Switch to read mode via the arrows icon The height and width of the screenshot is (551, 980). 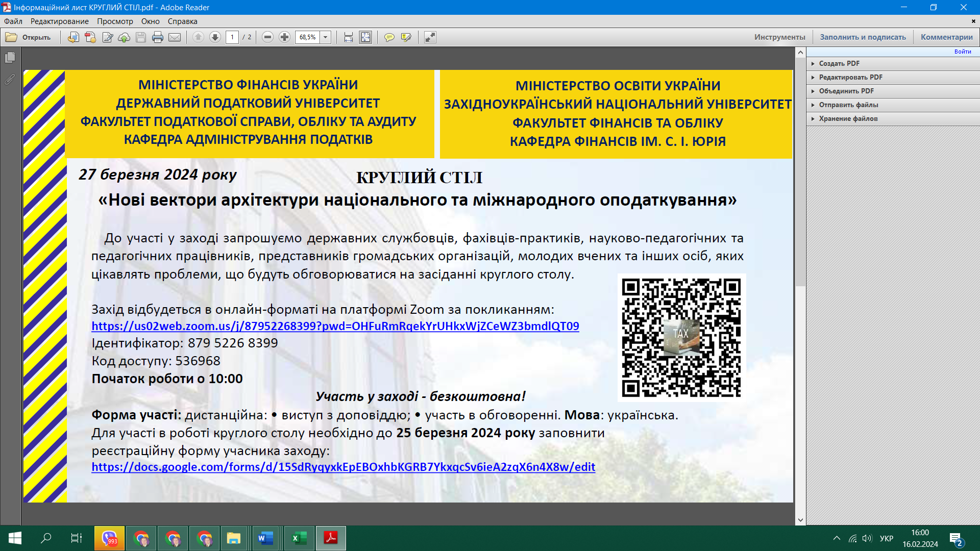[x=430, y=37]
